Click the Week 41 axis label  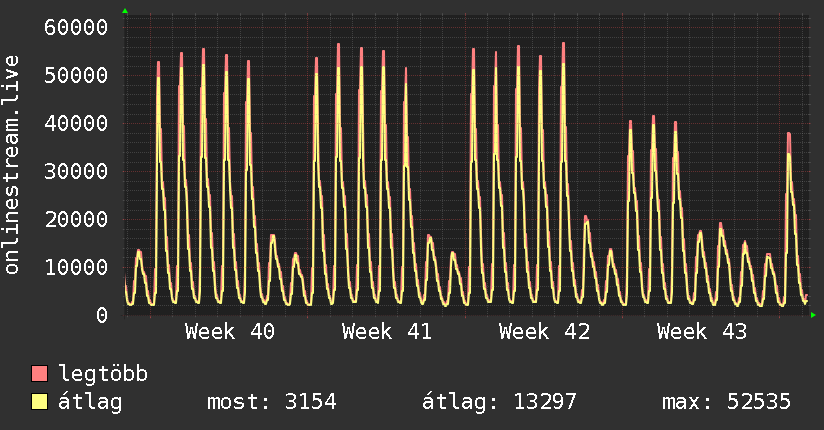pos(387,332)
